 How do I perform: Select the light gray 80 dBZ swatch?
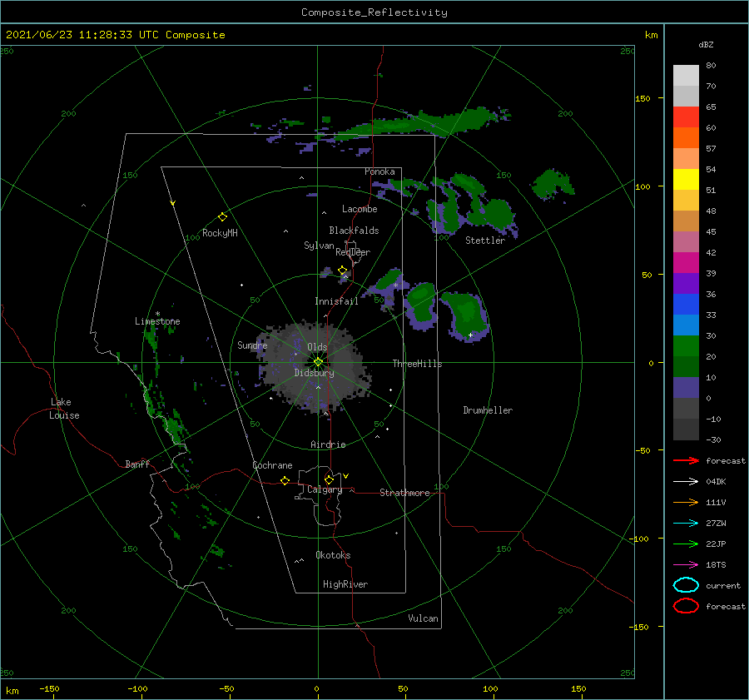pyautogui.click(x=686, y=76)
